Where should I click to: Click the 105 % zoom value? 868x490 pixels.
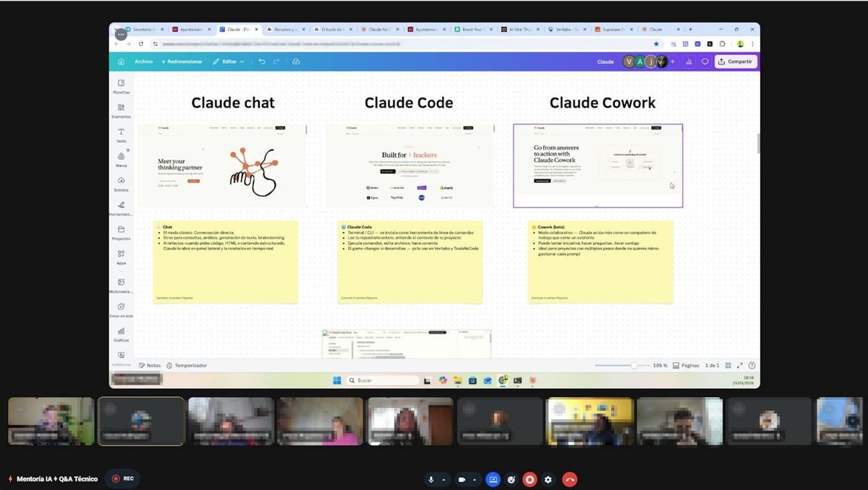pyautogui.click(x=660, y=366)
